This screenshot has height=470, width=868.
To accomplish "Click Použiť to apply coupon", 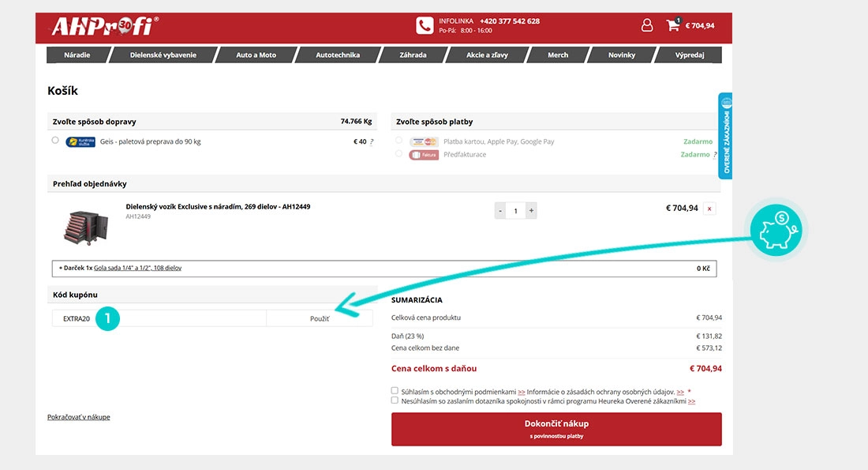I will [320, 318].
